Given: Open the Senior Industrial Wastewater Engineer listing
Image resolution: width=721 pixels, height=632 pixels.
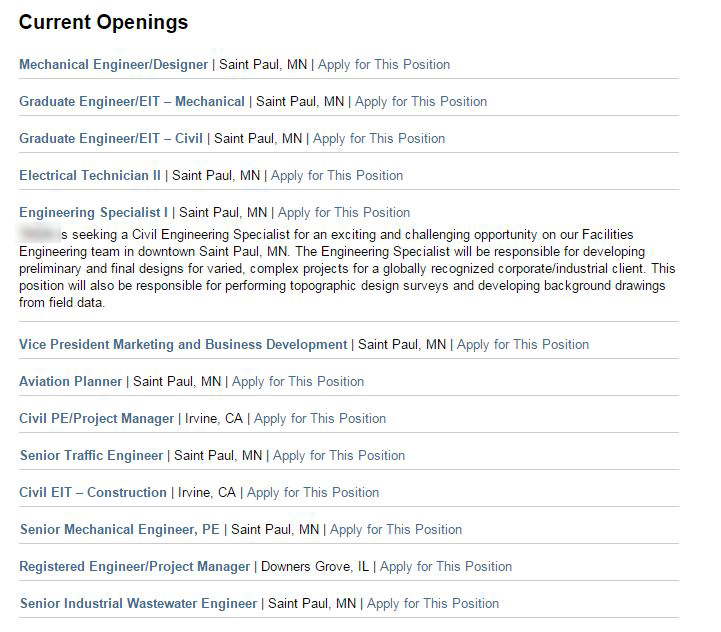Looking at the screenshot, I should 138,603.
